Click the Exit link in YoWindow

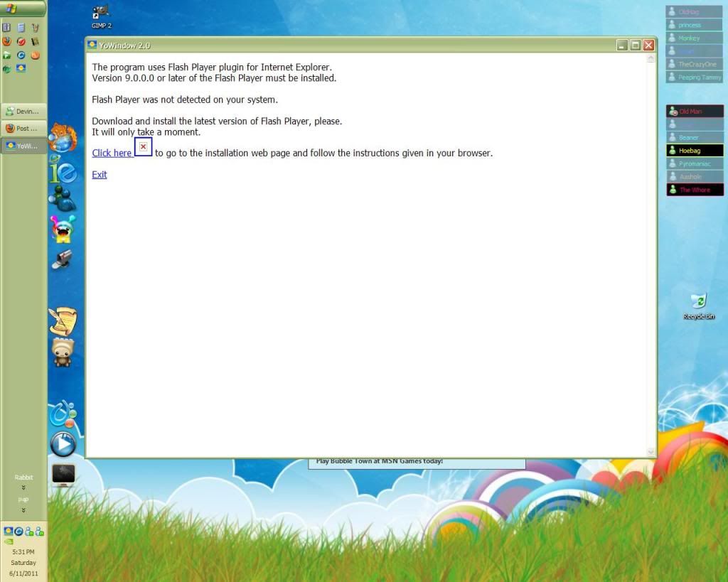click(x=100, y=175)
